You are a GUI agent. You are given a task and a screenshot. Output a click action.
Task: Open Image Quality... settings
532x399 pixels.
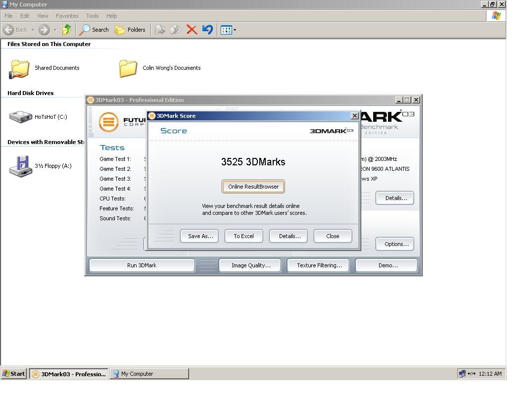[x=250, y=265]
